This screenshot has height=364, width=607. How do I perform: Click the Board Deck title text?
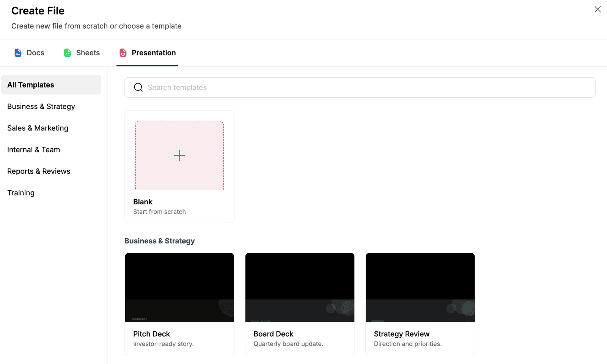click(x=274, y=334)
